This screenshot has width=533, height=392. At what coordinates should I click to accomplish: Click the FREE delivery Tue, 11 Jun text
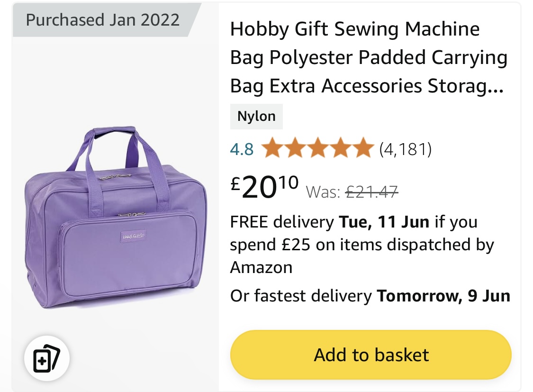(330, 222)
